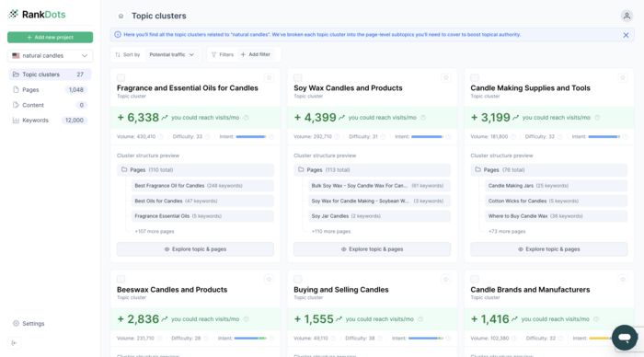Open the user profile icon

tap(627, 16)
